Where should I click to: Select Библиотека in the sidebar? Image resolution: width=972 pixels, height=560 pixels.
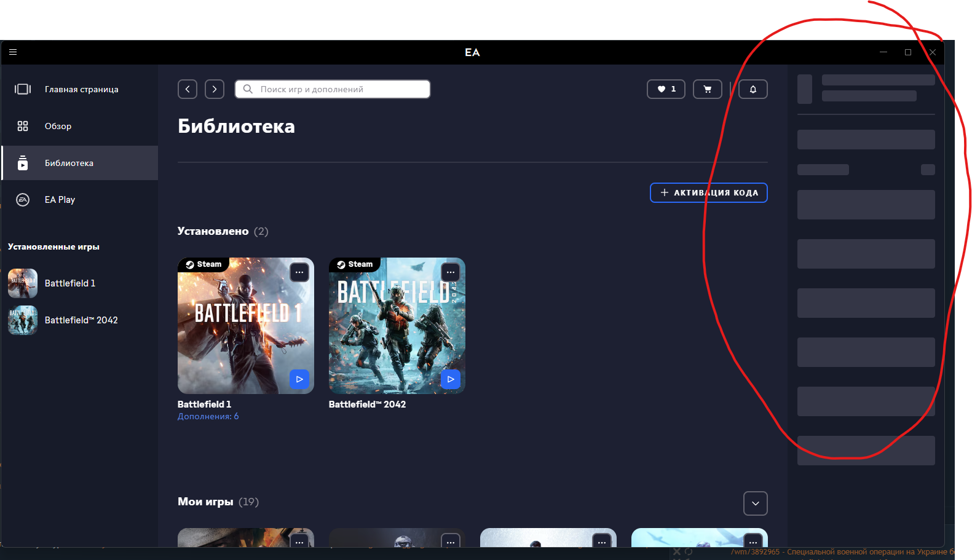click(x=69, y=163)
